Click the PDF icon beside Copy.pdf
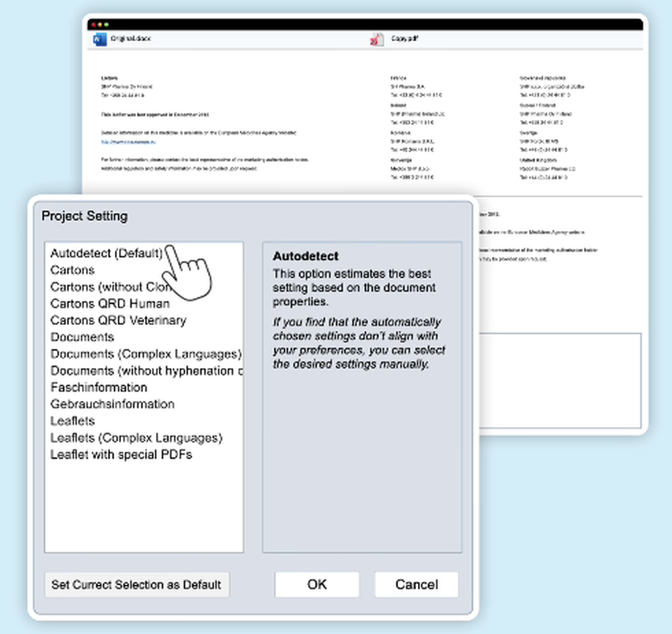 (377, 40)
